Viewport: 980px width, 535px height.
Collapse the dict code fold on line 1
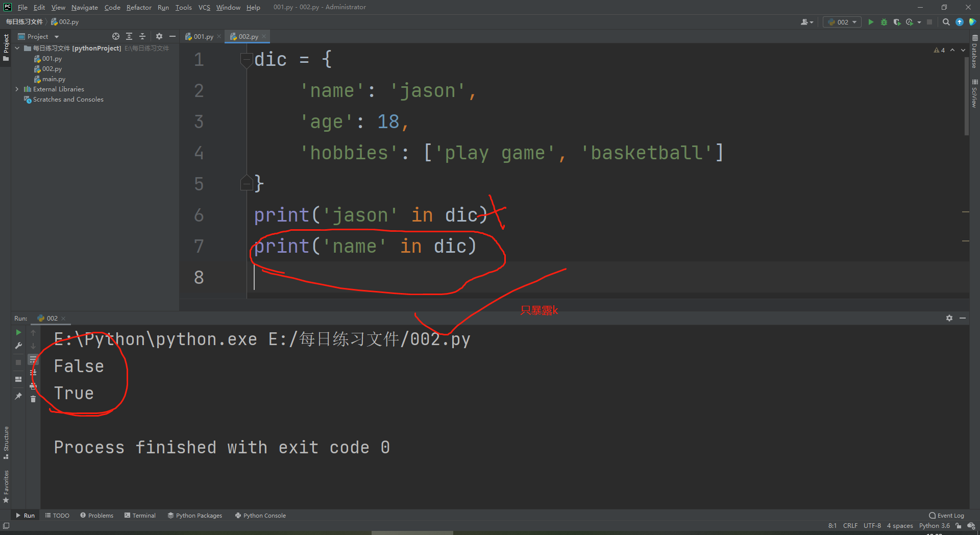coord(247,60)
